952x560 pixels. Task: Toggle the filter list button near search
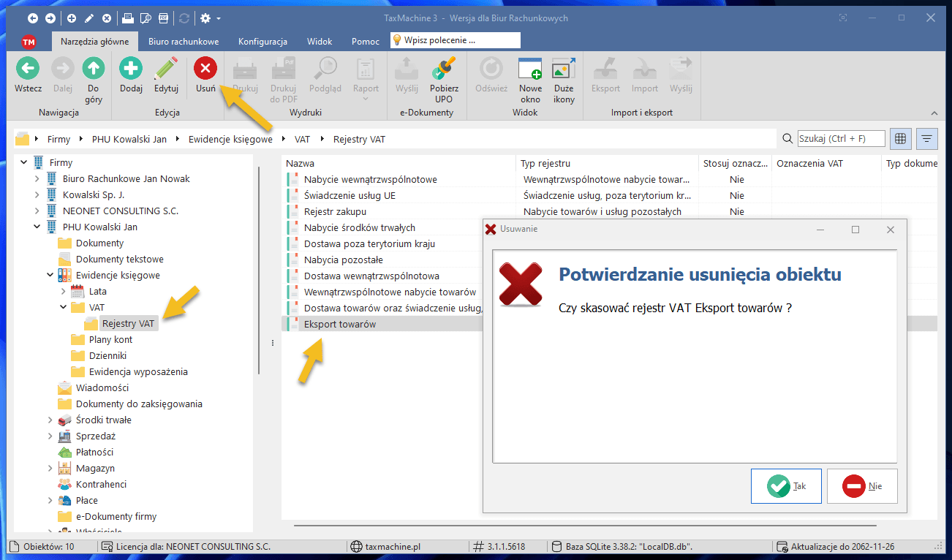pyautogui.click(x=927, y=138)
